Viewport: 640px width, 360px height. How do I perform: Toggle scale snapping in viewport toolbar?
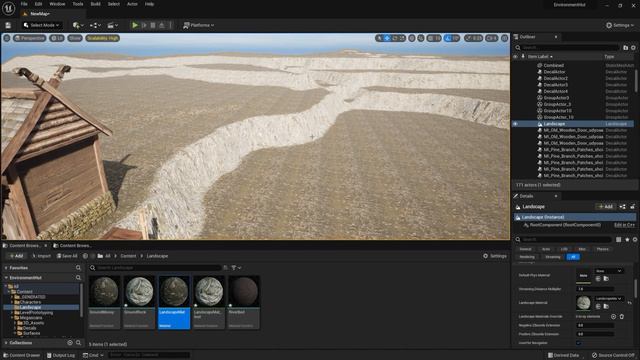pyautogui.click(x=469, y=38)
